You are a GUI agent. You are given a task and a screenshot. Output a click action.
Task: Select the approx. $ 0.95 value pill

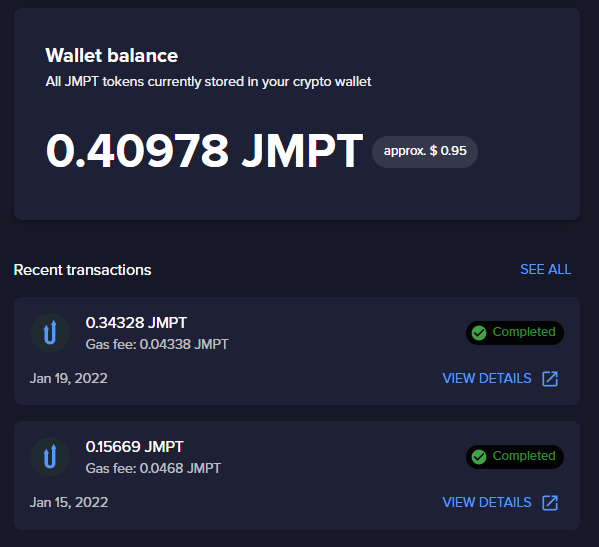coord(425,152)
